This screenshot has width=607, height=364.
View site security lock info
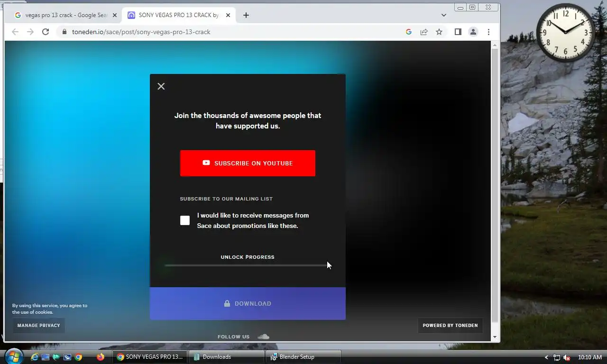[64, 32]
